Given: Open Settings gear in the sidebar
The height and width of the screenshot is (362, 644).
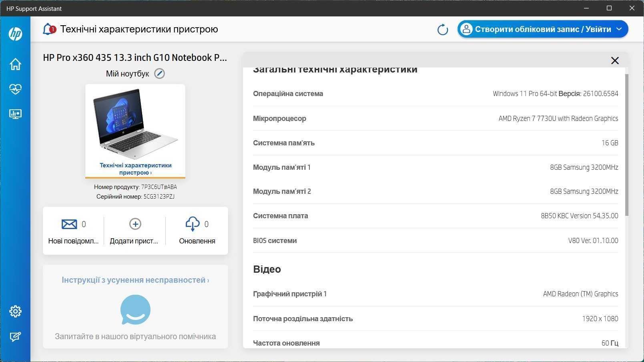Looking at the screenshot, I should [15, 311].
